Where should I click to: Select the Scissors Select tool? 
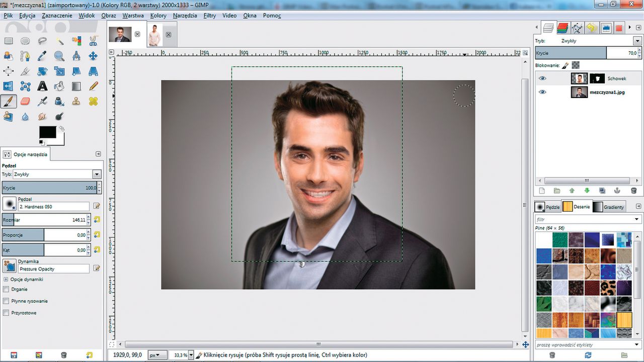pyautogui.click(x=93, y=40)
